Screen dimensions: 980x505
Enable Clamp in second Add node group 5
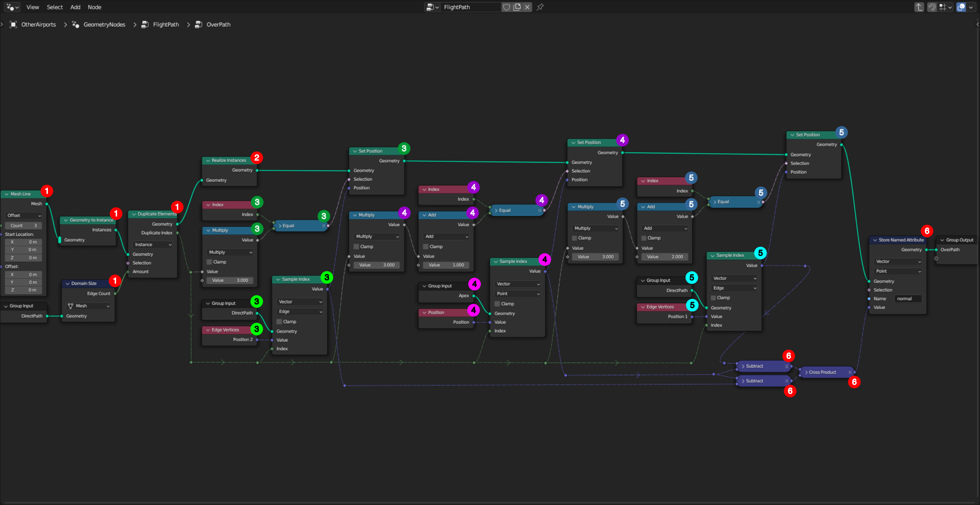click(644, 238)
